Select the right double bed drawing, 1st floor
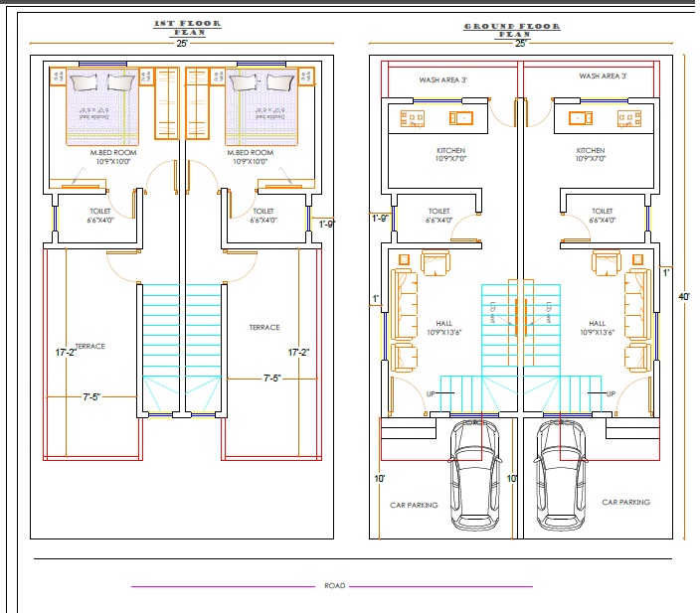 coord(262,107)
